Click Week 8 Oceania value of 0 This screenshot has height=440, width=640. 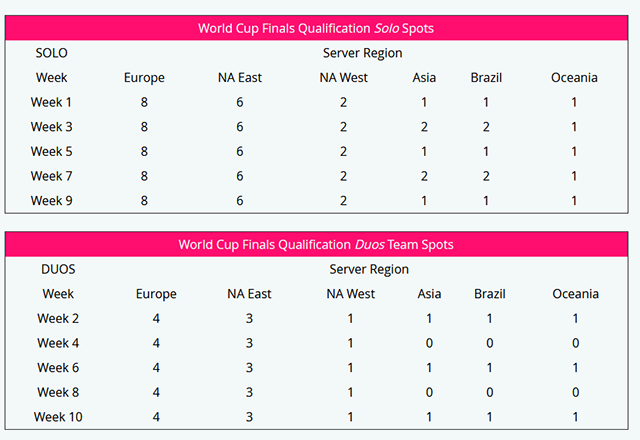pyautogui.click(x=575, y=393)
